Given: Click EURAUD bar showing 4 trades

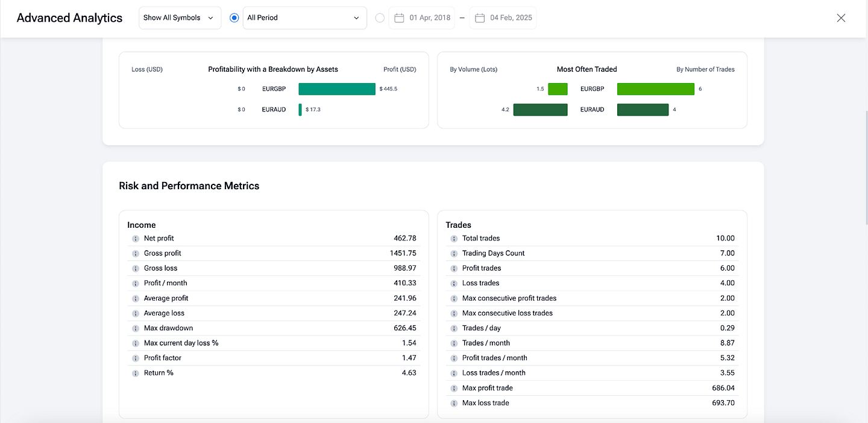Looking at the screenshot, I should pos(643,110).
